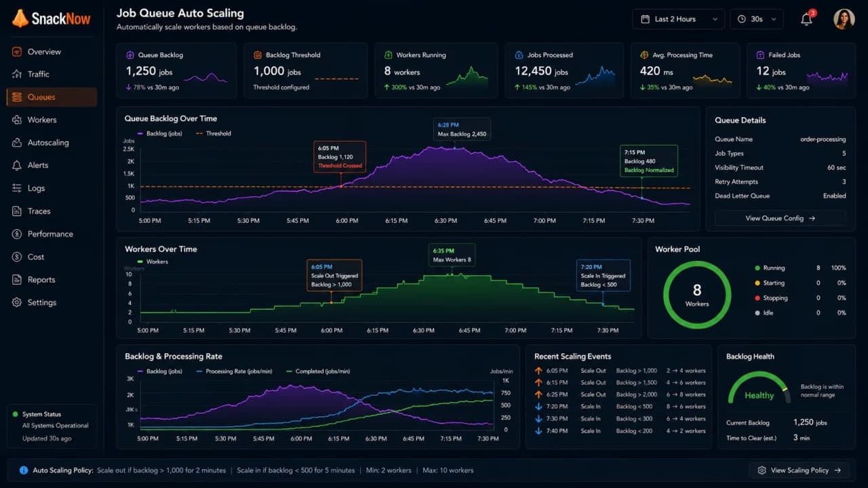
Task: Click the Overview sidebar icon
Action: [x=17, y=52]
